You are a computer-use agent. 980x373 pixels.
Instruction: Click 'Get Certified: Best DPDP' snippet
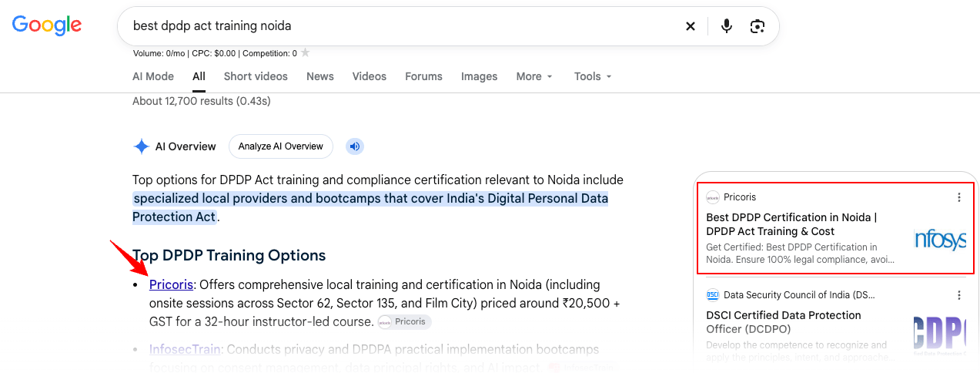pyautogui.click(x=800, y=254)
